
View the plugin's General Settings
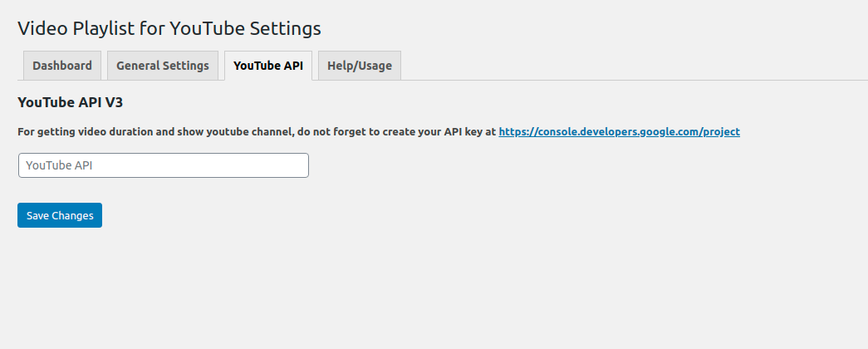(x=163, y=66)
